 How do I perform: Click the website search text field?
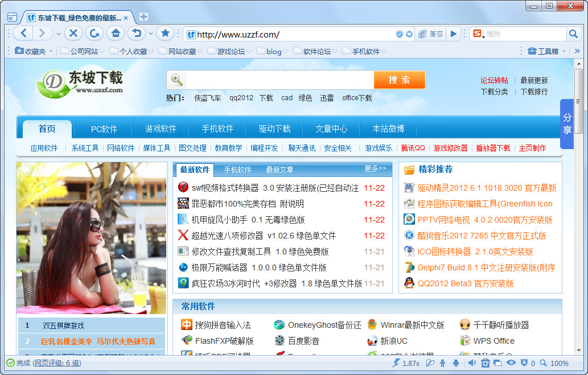pos(279,80)
